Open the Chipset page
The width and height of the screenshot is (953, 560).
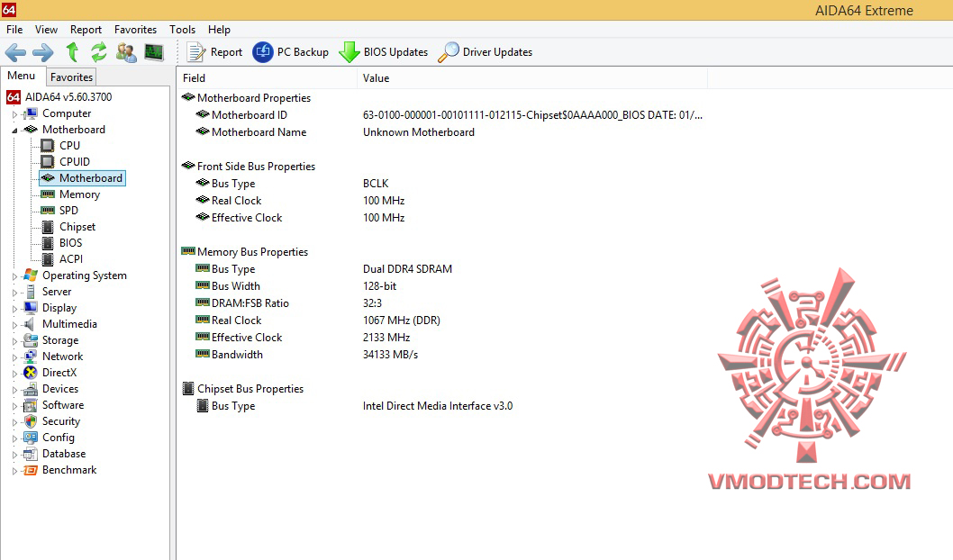tap(77, 227)
